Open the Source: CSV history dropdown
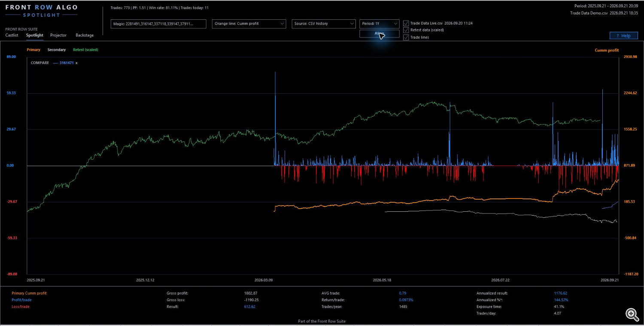 (324, 24)
